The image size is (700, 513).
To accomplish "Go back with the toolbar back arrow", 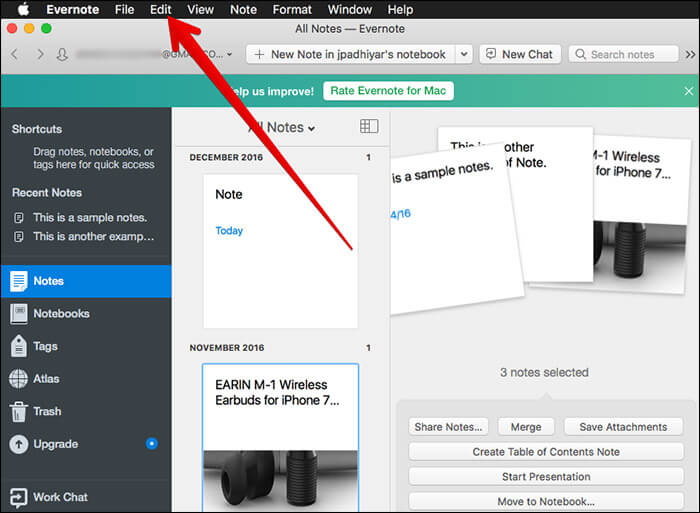I will tap(15, 54).
